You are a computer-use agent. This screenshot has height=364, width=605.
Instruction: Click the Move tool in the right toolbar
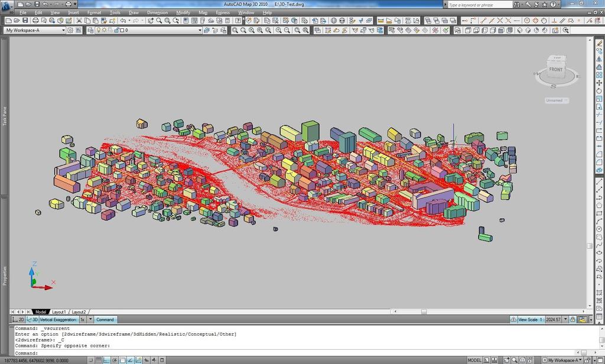(x=599, y=83)
